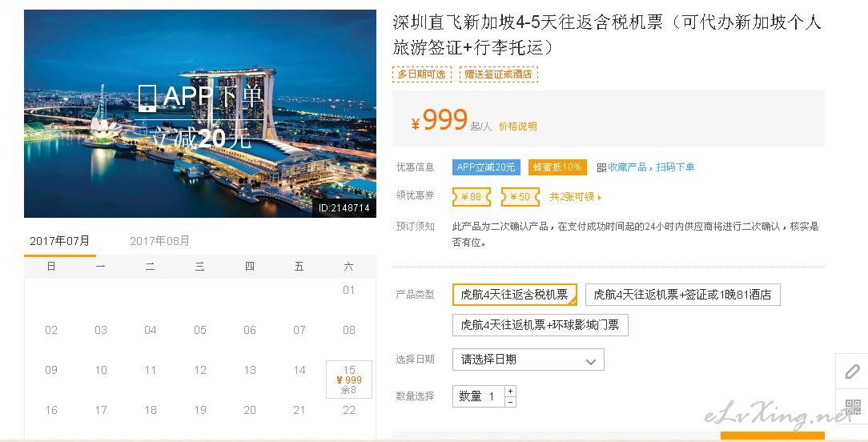Choose 虎航4天往返机票+环球影城门票 product type
The image size is (868, 442).
pos(540,325)
